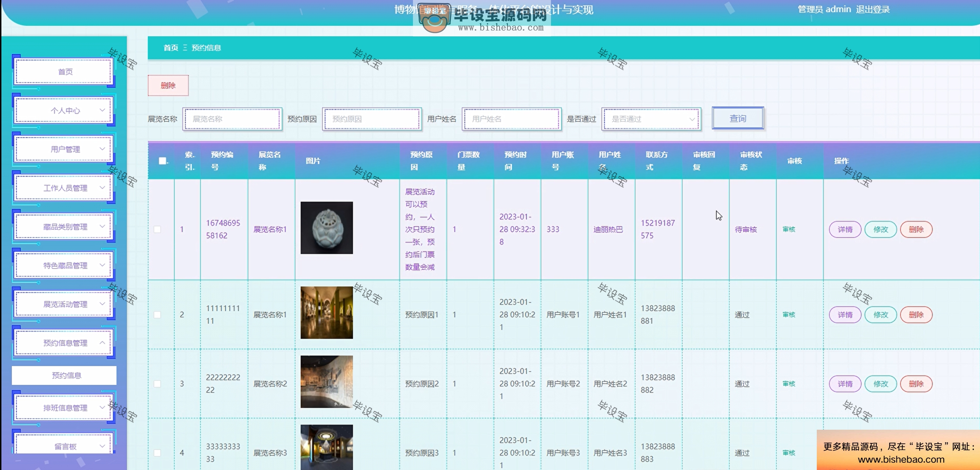The height and width of the screenshot is (470, 980).
Task: Click 修改 for the 用户姓名1 booking
Action: point(881,315)
